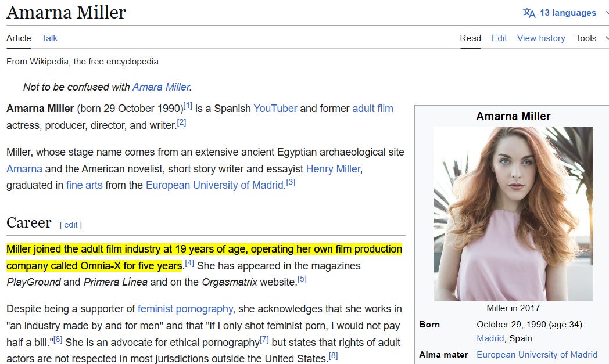Click the infobox 'Born' label
This screenshot has width=609, height=364.
pos(429,325)
